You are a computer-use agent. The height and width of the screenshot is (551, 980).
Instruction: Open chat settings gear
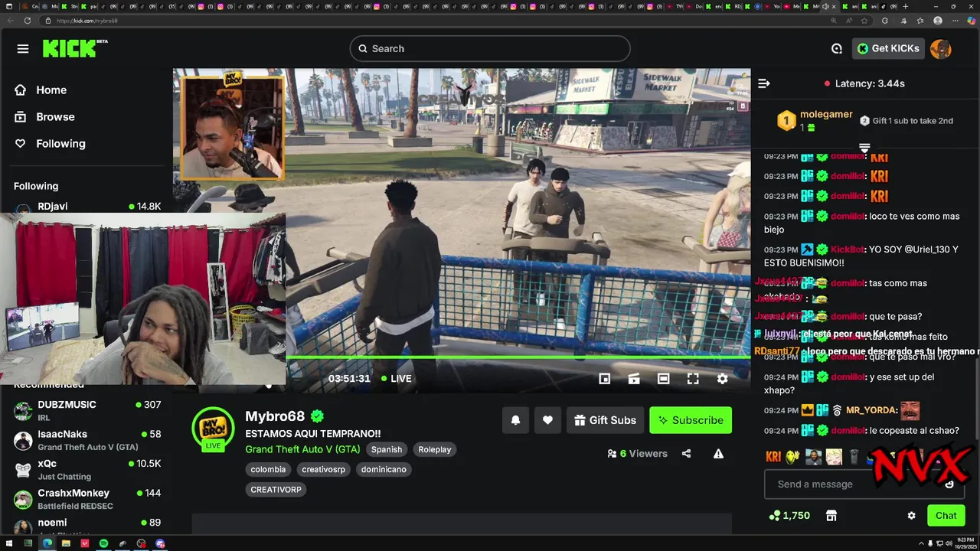[911, 516]
